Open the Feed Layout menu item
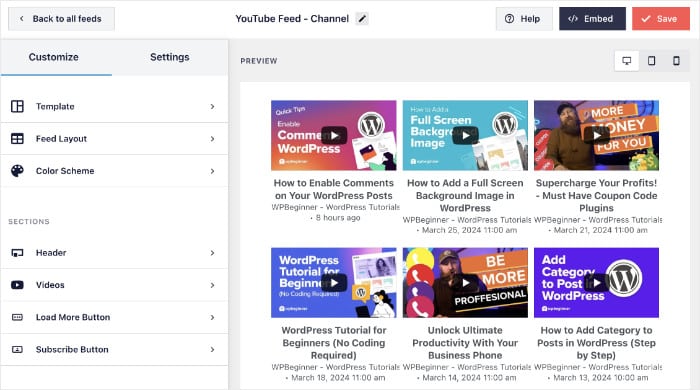 pos(114,139)
